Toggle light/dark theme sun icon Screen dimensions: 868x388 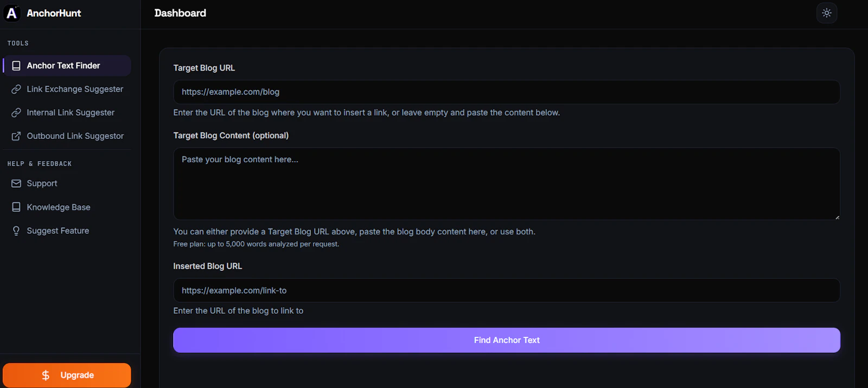point(827,13)
